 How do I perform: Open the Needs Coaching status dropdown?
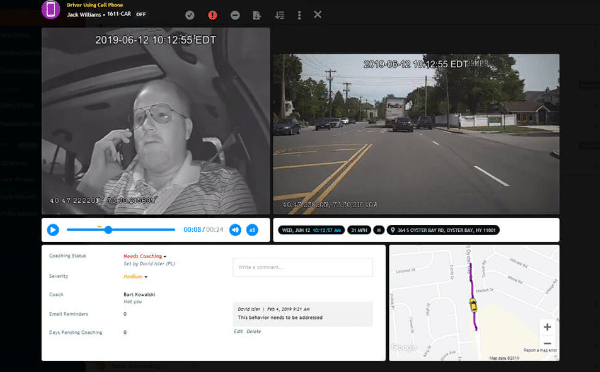[x=145, y=256]
